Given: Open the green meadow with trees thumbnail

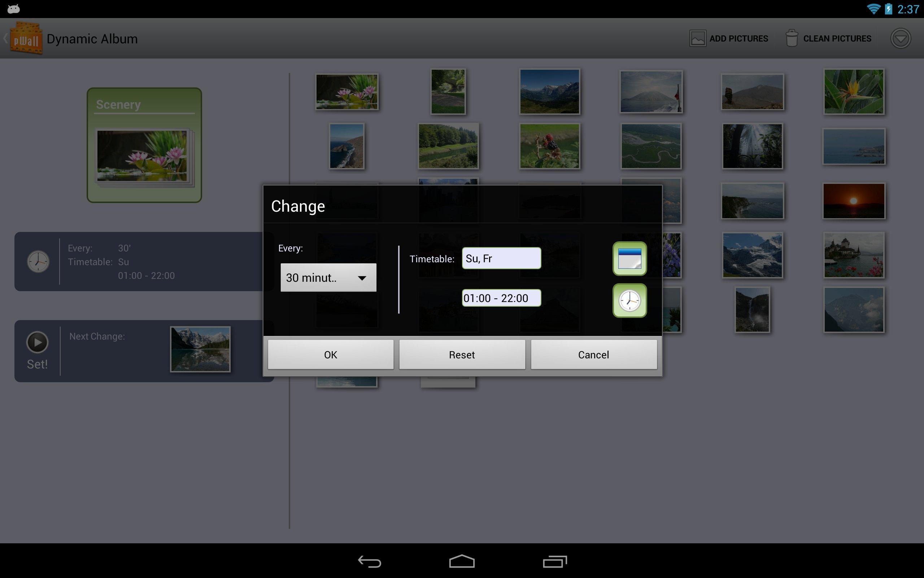Looking at the screenshot, I should pos(448,146).
